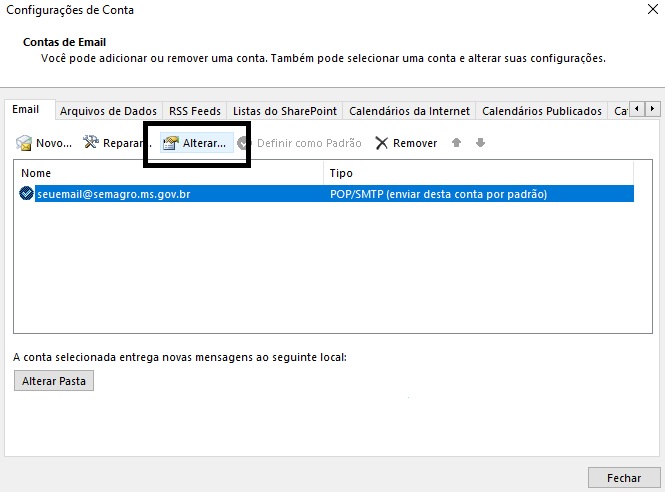Close the dialog with the Fechar button
The height and width of the screenshot is (492, 665).
623,476
